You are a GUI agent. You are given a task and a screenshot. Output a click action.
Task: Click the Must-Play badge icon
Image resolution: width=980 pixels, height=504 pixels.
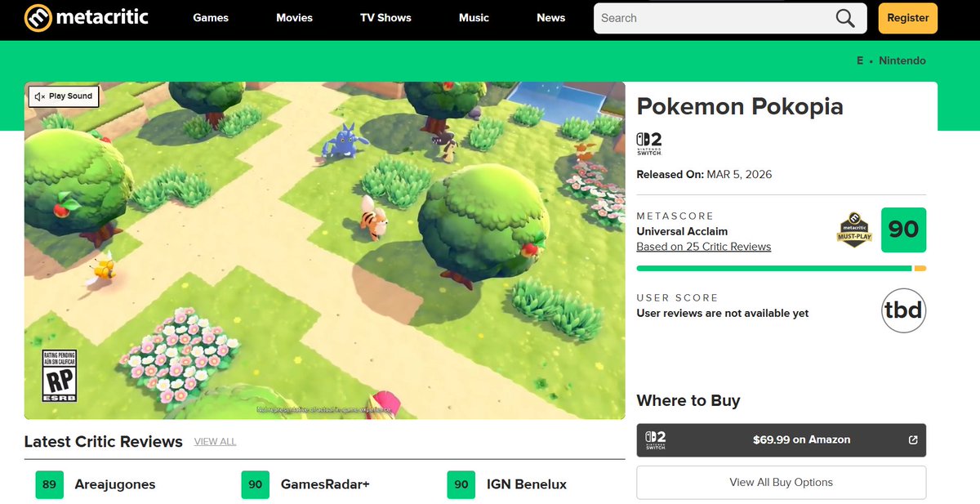854,230
